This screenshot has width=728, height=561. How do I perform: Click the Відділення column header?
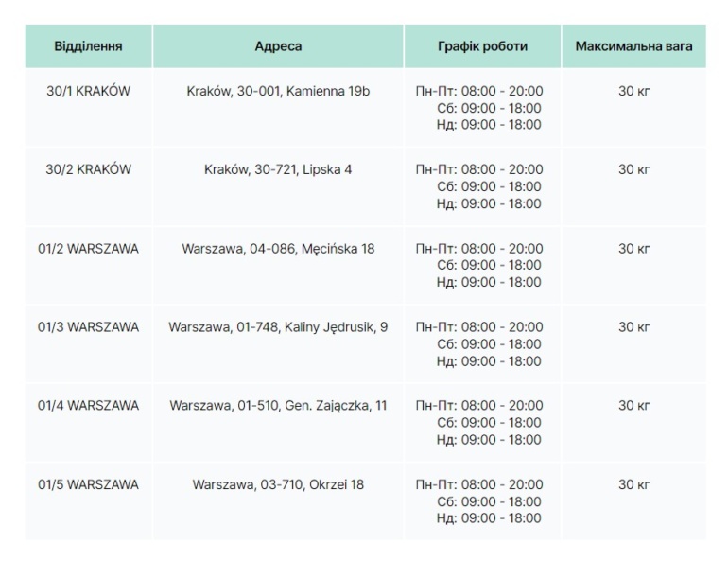tap(88, 46)
